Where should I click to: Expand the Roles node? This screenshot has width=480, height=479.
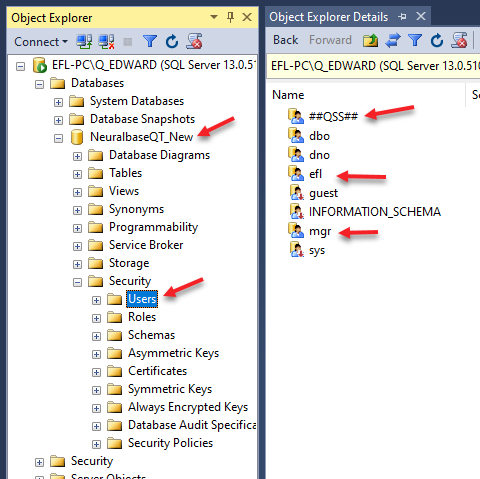[x=96, y=318]
